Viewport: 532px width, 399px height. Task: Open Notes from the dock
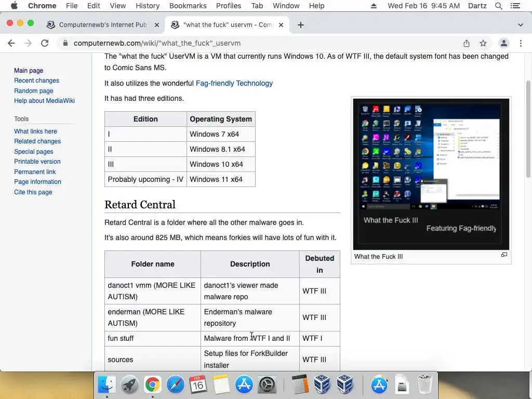tap(221, 384)
